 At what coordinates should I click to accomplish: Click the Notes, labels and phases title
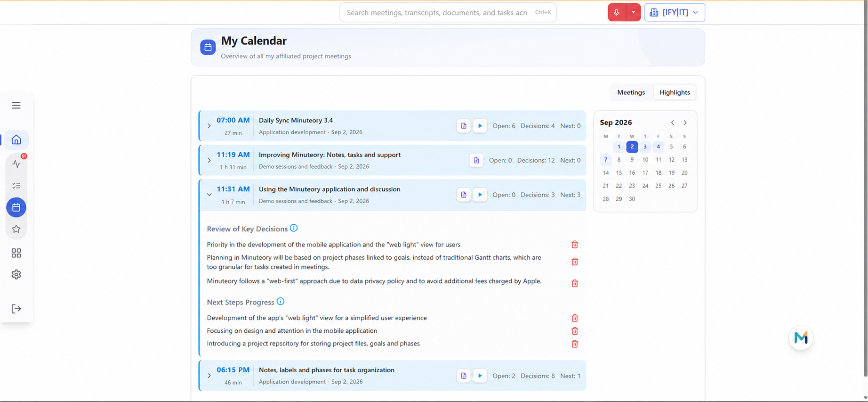[x=327, y=370]
